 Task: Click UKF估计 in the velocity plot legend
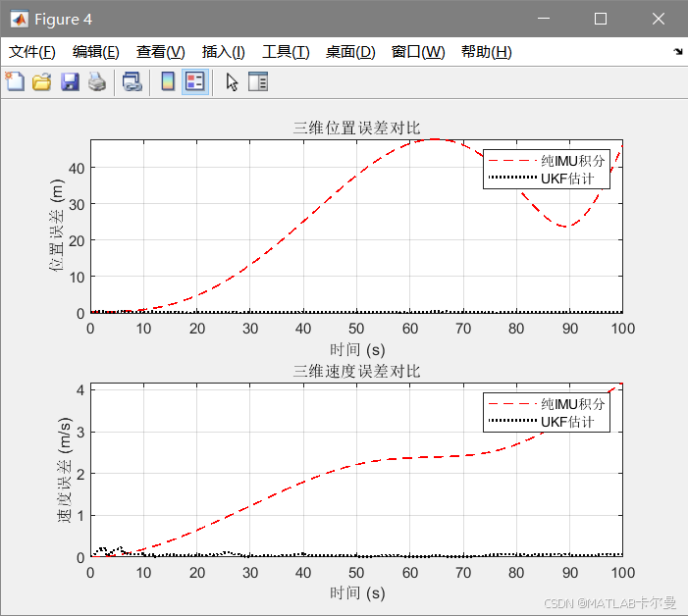coord(567,422)
